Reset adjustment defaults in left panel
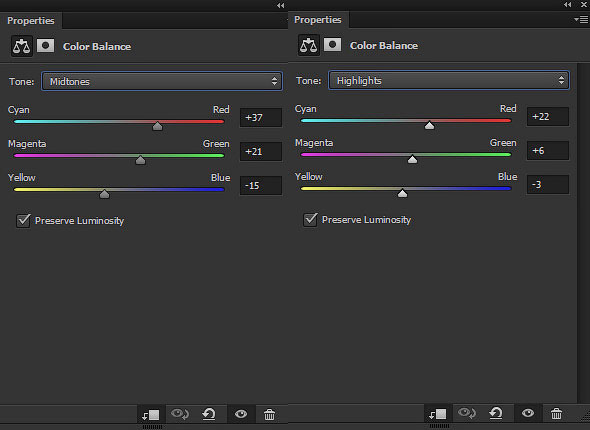This screenshot has height=430, width=590. [x=209, y=414]
